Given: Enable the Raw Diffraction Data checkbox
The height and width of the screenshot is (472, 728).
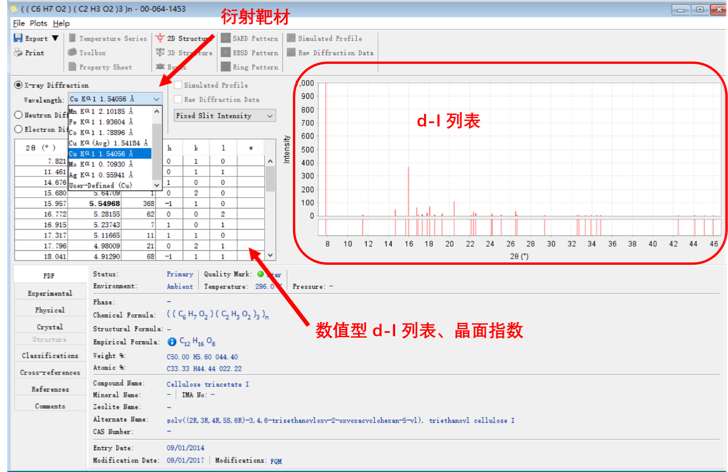Looking at the screenshot, I should pos(178,100).
